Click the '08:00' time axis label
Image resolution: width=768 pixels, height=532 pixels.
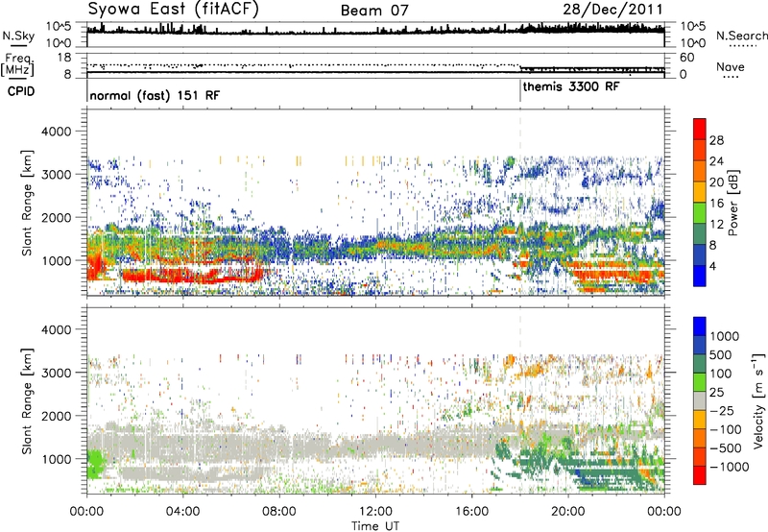click(279, 512)
